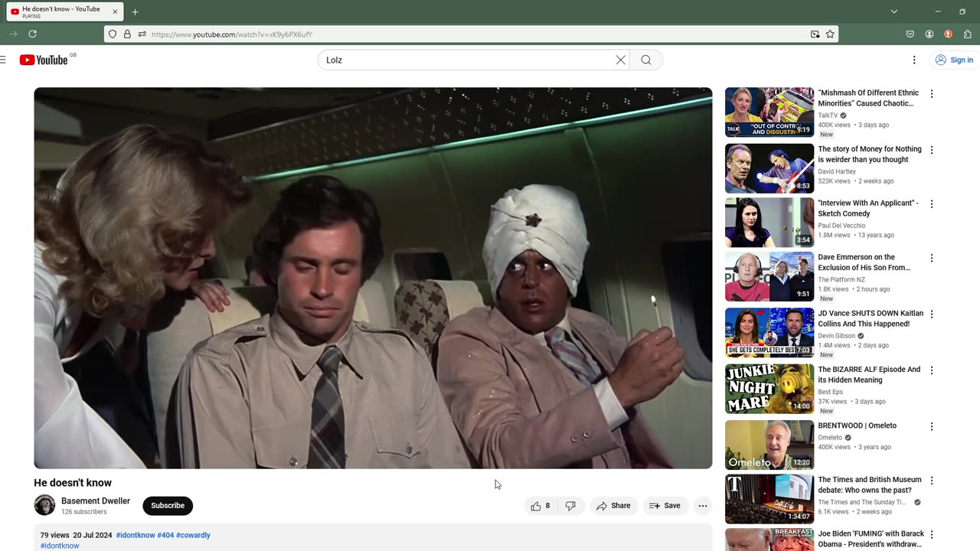Click the '79 views 20 Jul 2024' text
The height and width of the screenshot is (551, 980).
pyautogui.click(x=76, y=535)
